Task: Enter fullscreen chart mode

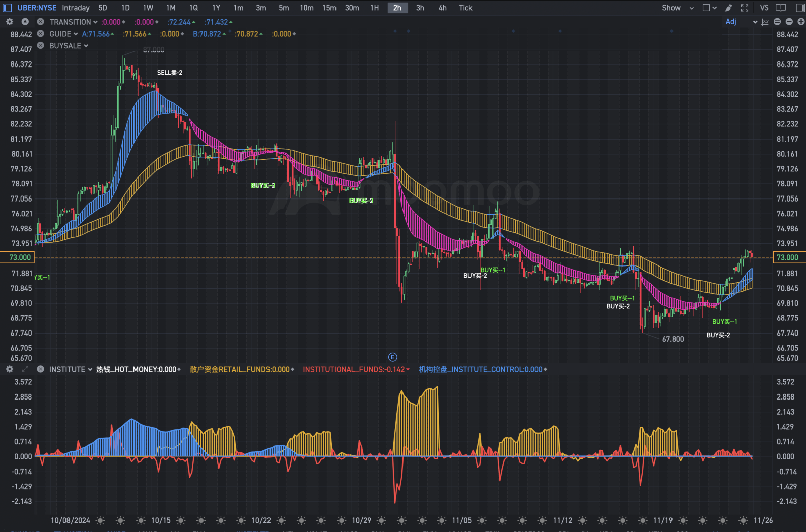Action: pos(745,8)
